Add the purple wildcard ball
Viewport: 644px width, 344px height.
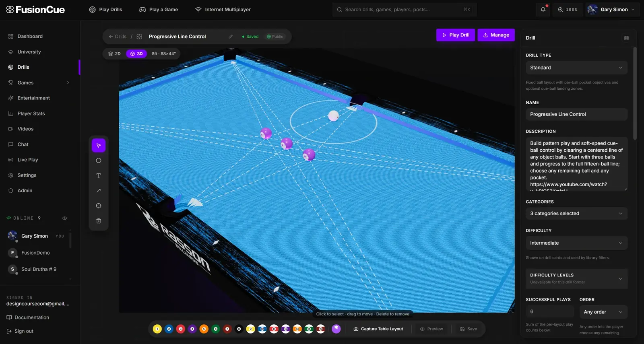coord(336,329)
